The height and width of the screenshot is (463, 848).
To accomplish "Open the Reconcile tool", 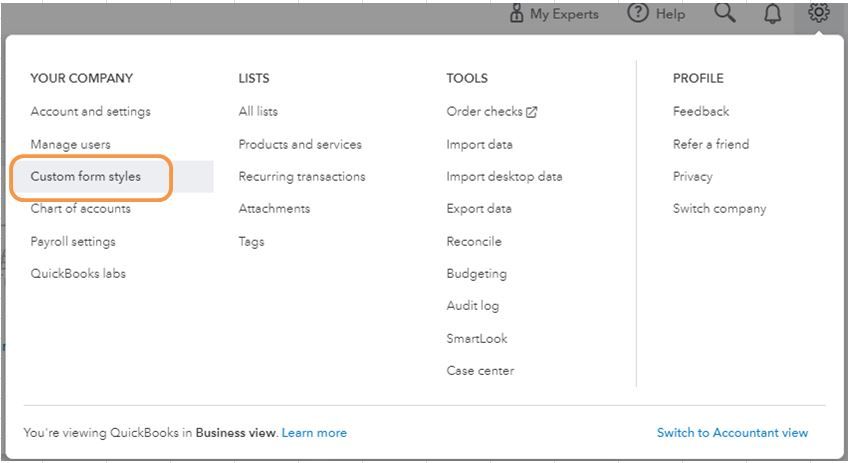I will pyautogui.click(x=474, y=241).
